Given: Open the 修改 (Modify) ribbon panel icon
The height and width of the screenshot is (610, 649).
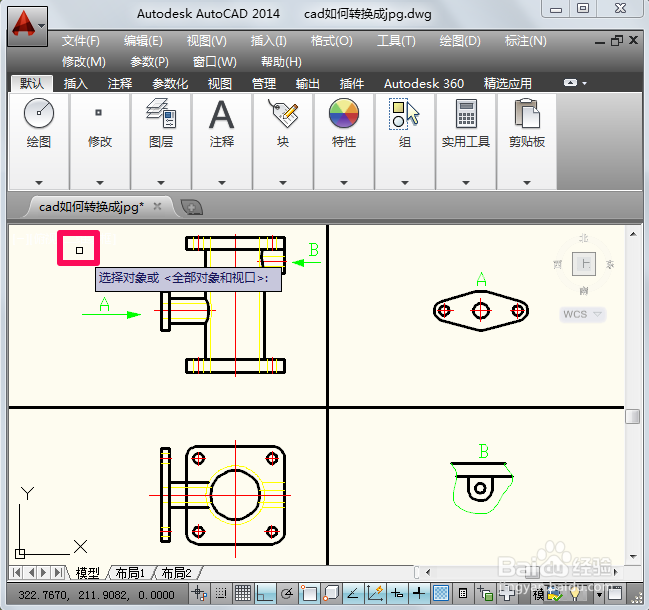Looking at the screenshot, I should [x=99, y=113].
